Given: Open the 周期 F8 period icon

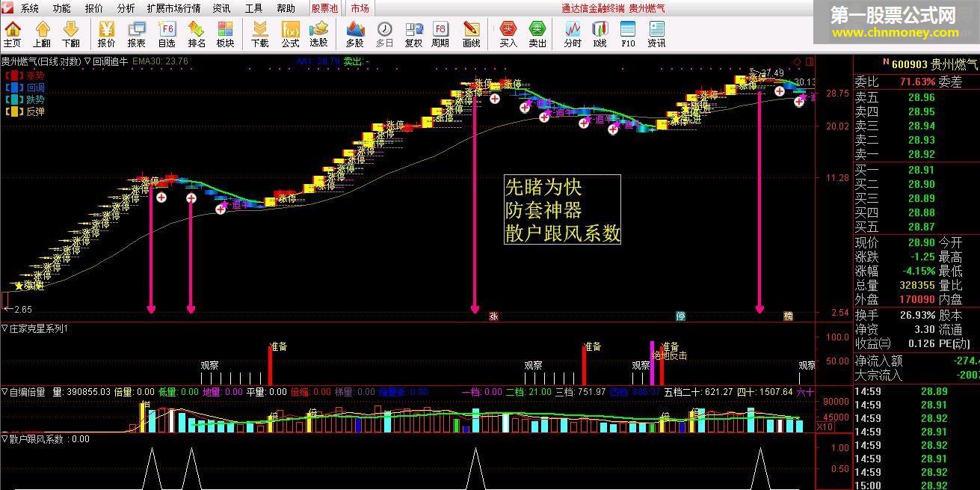Looking at the screenshot, I should [440, 34].
